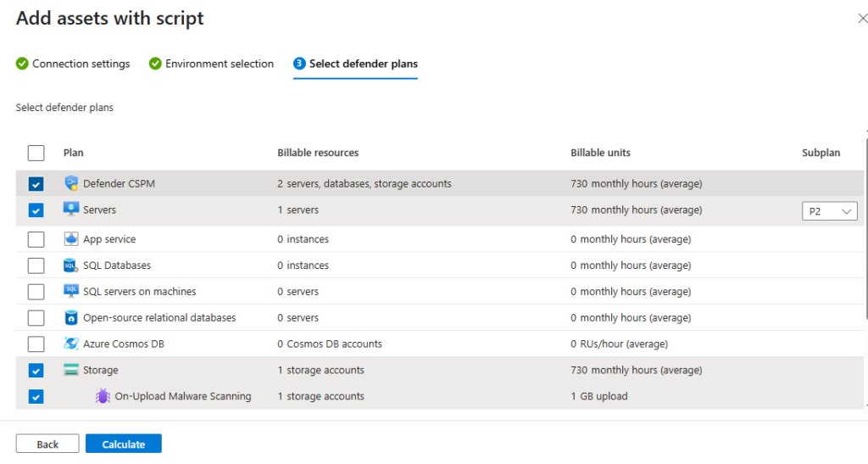Click the green check beside Connection settings

click(x=22, y=64)
